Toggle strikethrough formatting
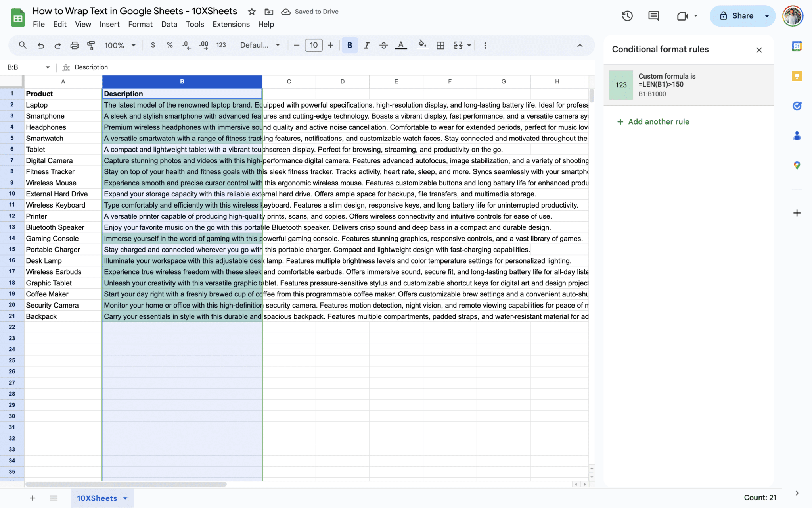The height and width of the screenshot is (508, 812). point(383,45)
